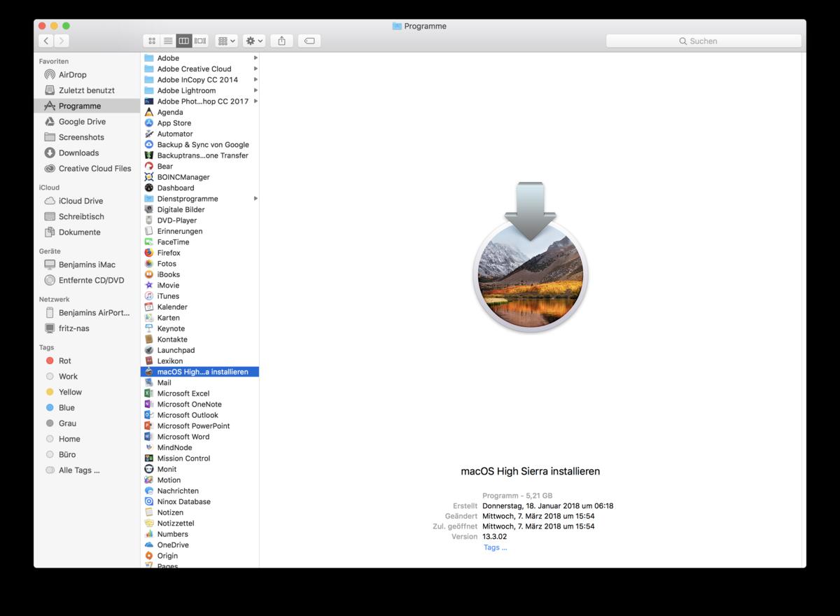Expand the Adobe Creative Cloud folder arrow
Screen dimensions: 840x616
(255, 69)
